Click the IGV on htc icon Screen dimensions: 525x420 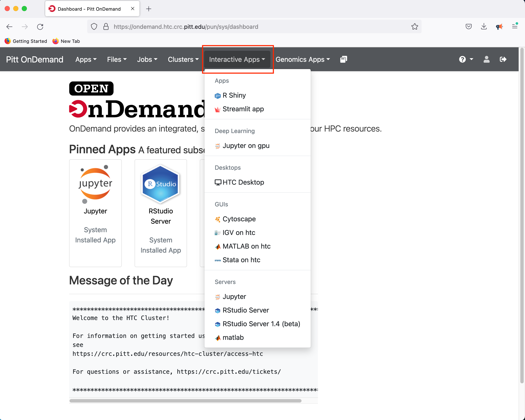coord(218,233)
